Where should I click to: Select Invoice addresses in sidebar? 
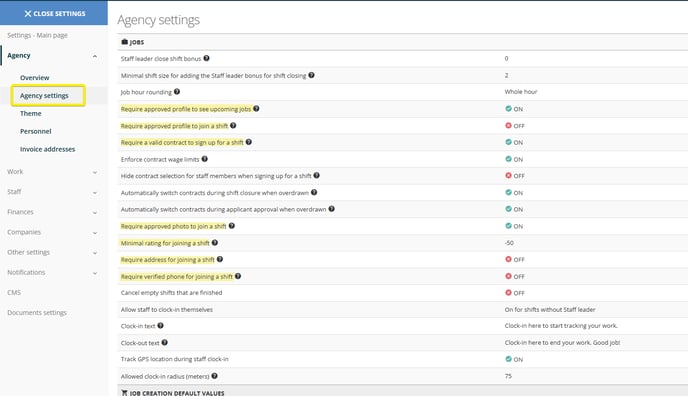tap(47, 149)
